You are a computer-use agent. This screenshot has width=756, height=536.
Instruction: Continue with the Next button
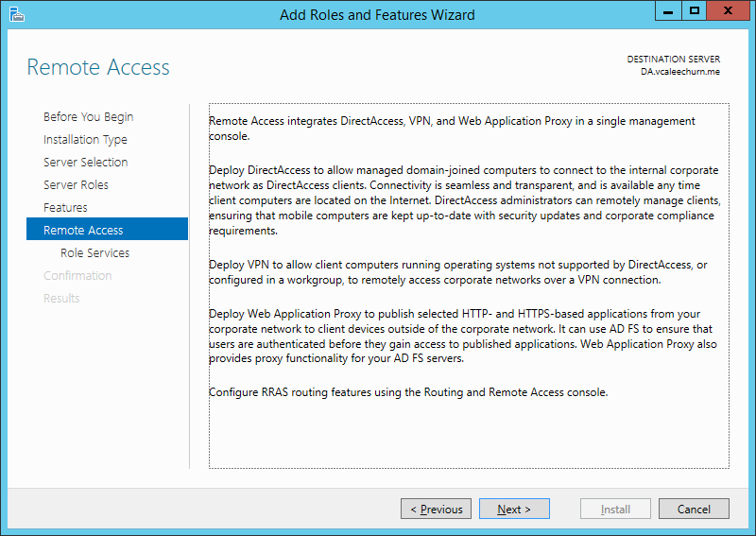coord(514,509)
